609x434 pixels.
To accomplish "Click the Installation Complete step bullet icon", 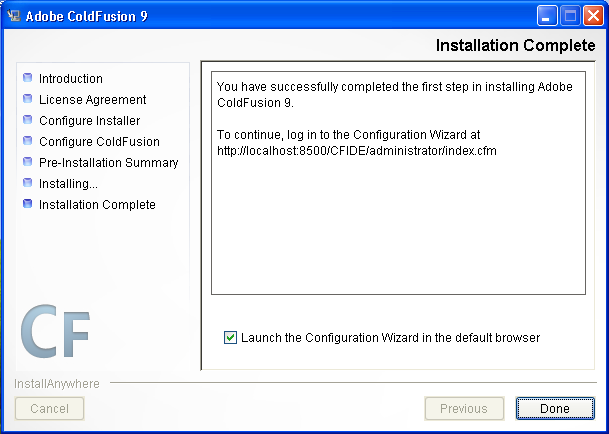I will click(28, 203).
